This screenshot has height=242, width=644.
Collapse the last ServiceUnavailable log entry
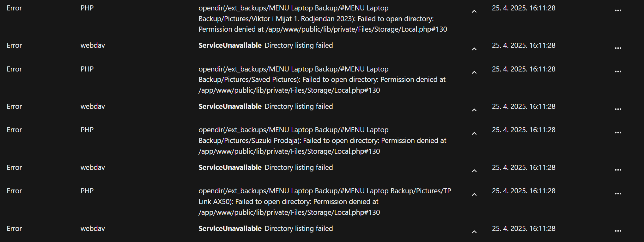474,232
